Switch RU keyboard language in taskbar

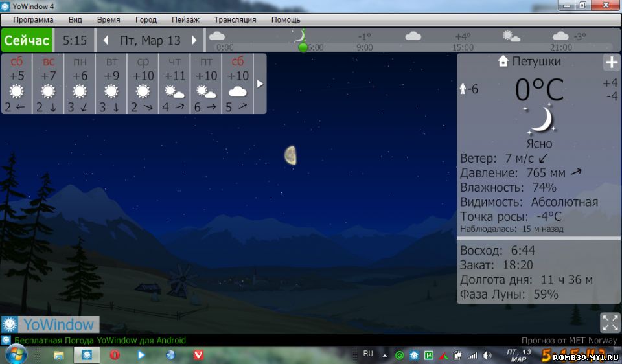(x=368, y=354)
